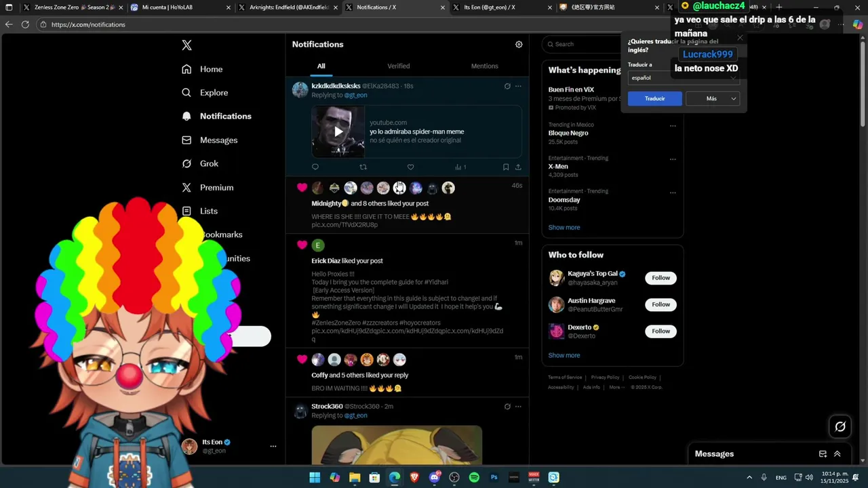The height and width of the screenshot is (488, 868).
Task: Open more options for X-Men trend
Action: (673, 159)
